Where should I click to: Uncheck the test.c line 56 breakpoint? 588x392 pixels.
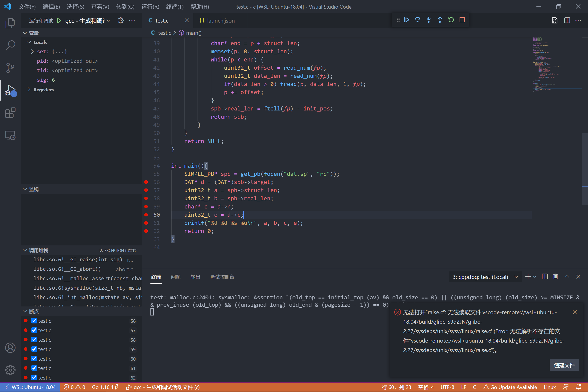click(34, 321)
